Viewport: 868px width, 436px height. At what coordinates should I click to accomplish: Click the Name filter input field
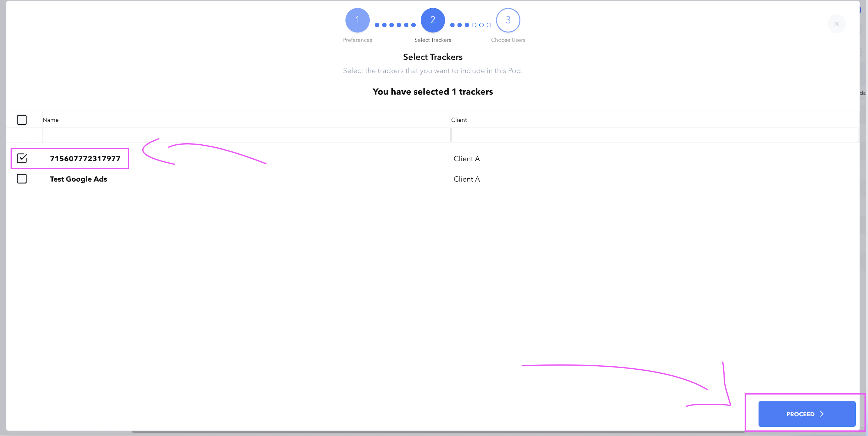coord(246,135)
